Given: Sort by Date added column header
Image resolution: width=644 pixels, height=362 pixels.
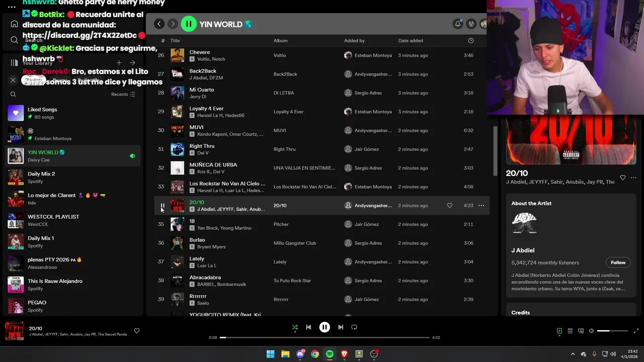Looking at the screenshot, I should [x=411, y=41].
